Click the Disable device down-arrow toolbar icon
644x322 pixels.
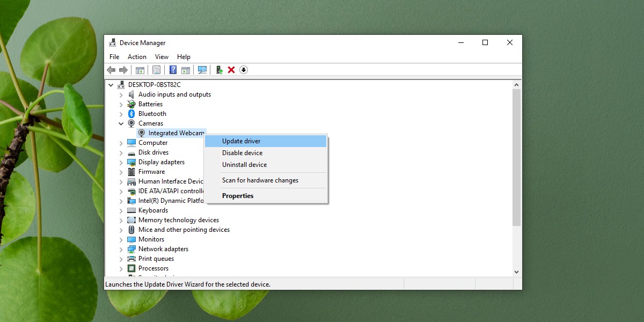pyautogui.click(x=243, y=70)
